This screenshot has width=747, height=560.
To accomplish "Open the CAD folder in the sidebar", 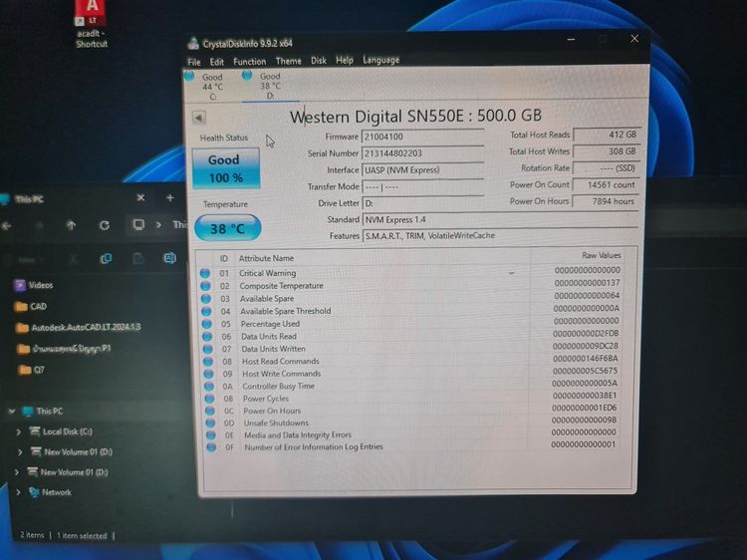I will click(x=32, y=306).
